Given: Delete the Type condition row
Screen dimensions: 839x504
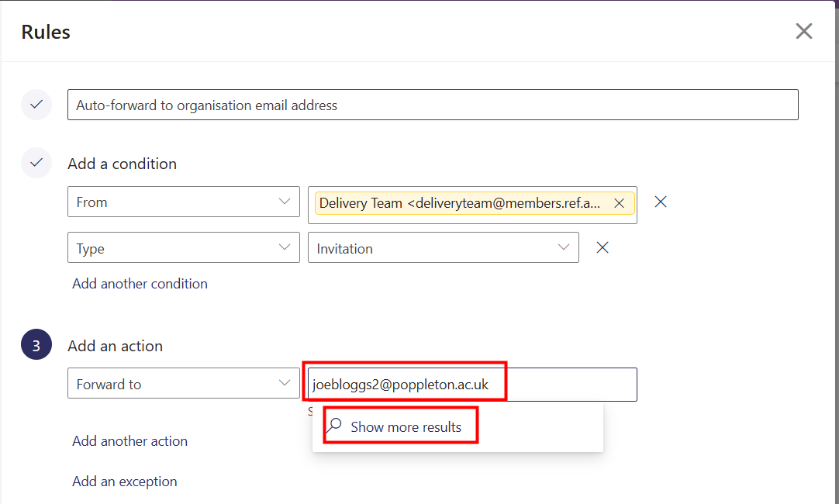Looking at the screenshot, I should (x=602, y=247).
